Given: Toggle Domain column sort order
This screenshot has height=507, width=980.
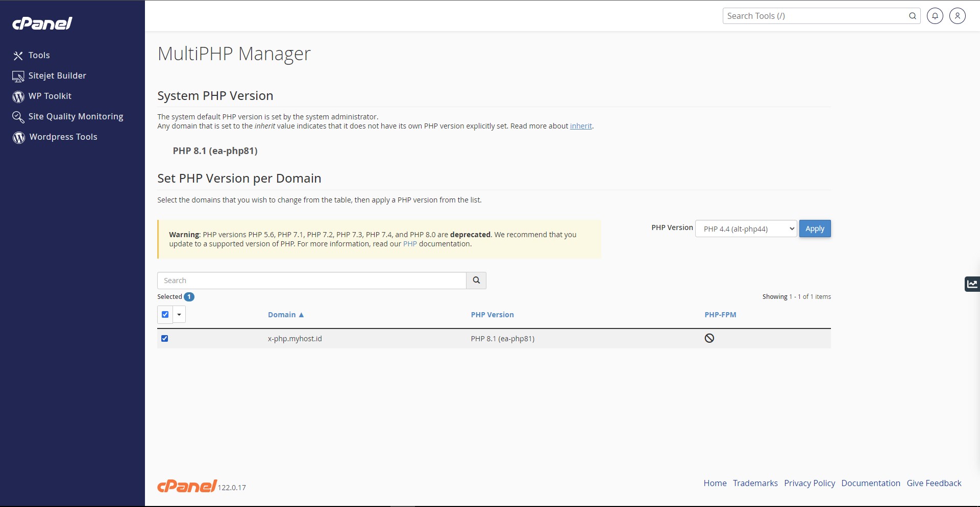Looking at the screenshot, I should (x=285, y=315).
